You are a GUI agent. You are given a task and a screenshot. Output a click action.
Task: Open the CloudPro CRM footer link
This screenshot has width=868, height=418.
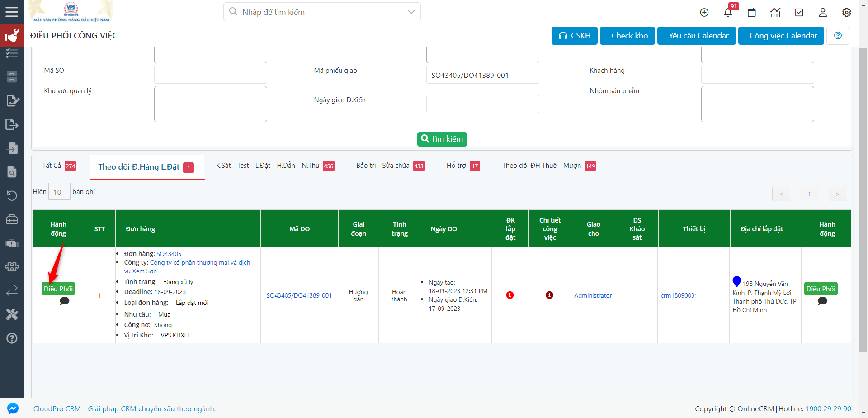pos(124,408)
